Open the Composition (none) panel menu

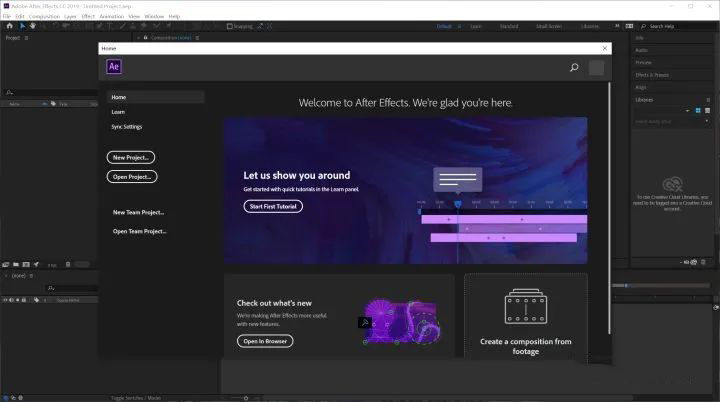(197, 38)
